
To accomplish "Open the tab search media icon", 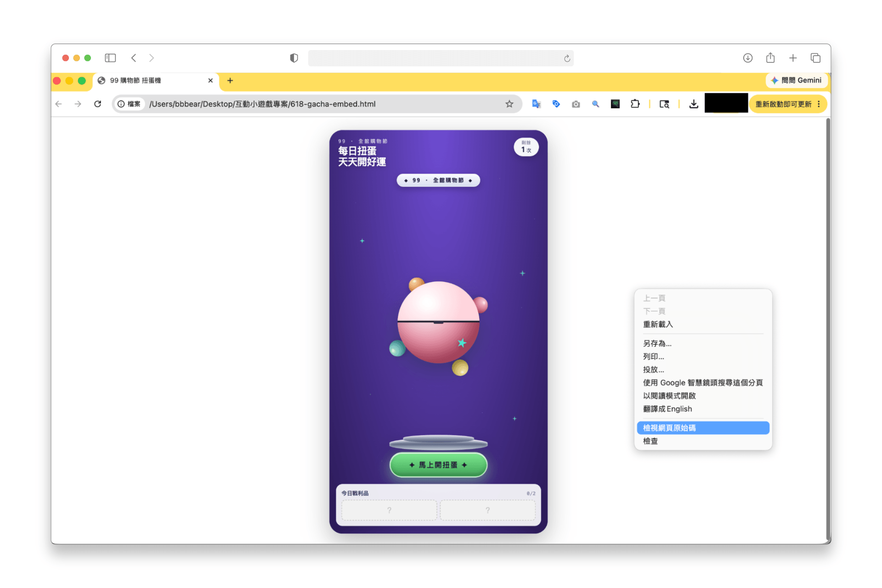I will [664, 104].
